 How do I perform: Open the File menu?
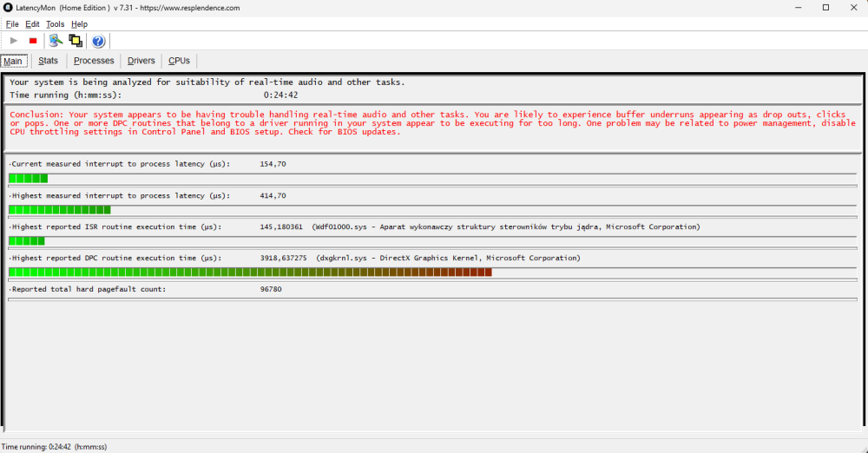(x=12, y=24)
